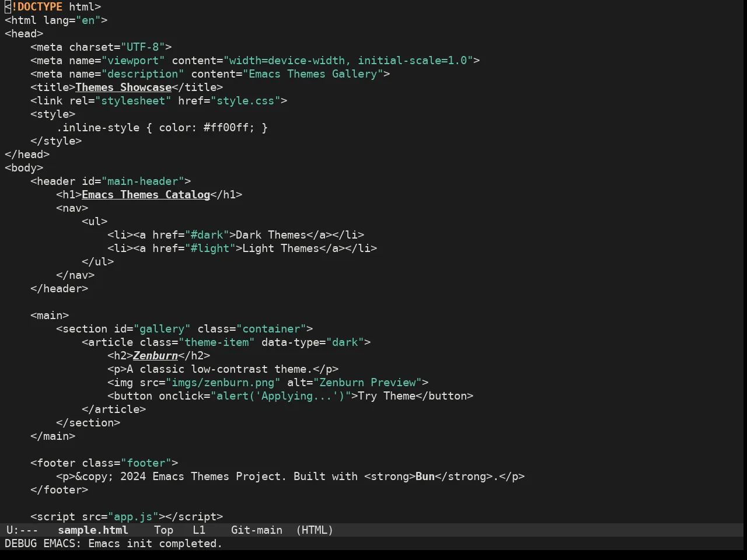Click the "theme-item" class string

[x=217, y=342]
